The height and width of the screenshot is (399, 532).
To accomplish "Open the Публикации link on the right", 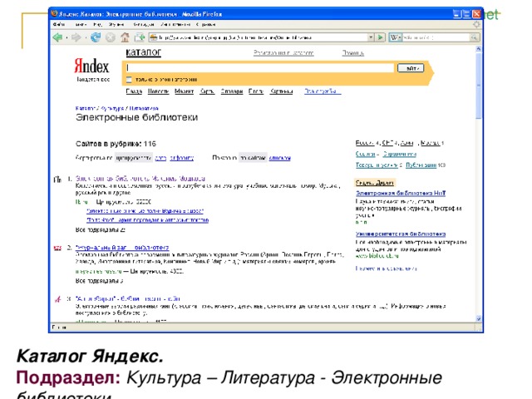I will [x=421, y=165].
